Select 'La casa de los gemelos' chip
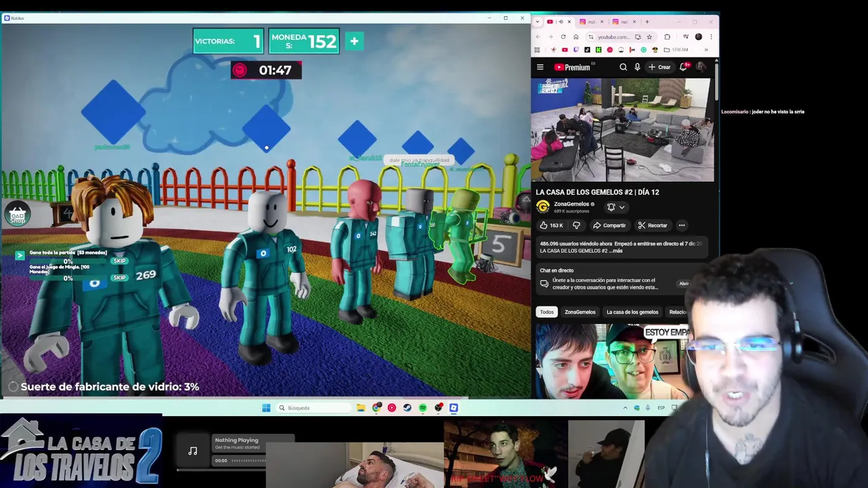This screenshot has height=488, width=868. tap(632, 312)
